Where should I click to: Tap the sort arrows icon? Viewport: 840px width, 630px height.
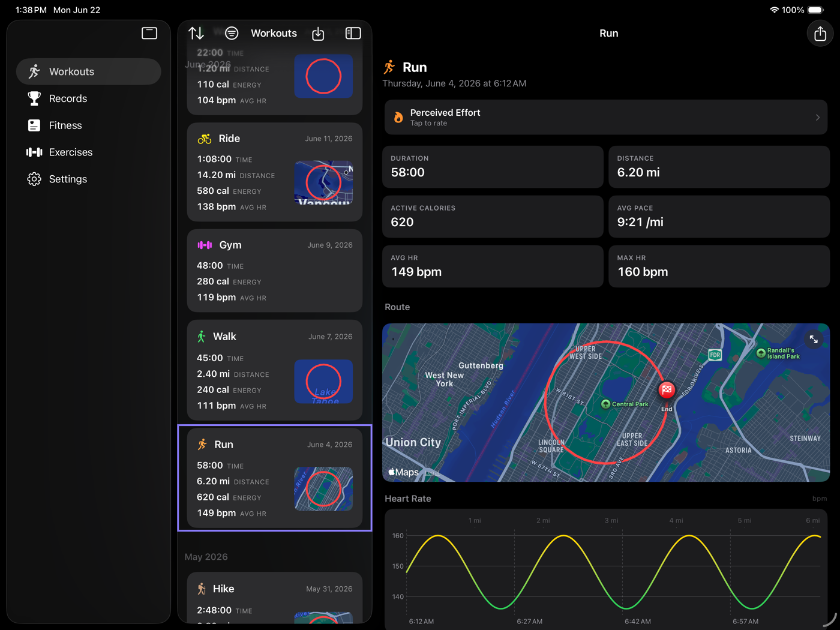(196, 33)
